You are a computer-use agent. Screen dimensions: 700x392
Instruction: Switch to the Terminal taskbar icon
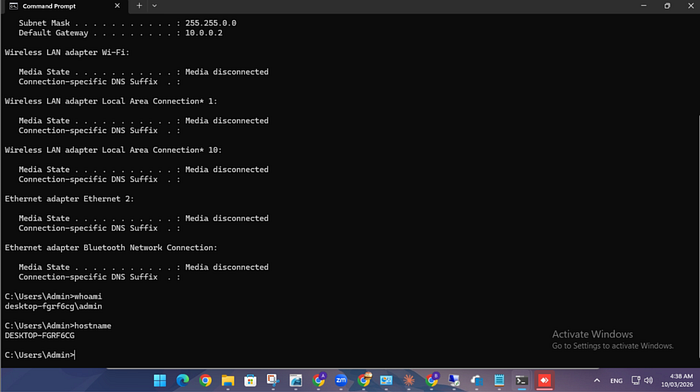pyautogui.click(x=522, y=380)
